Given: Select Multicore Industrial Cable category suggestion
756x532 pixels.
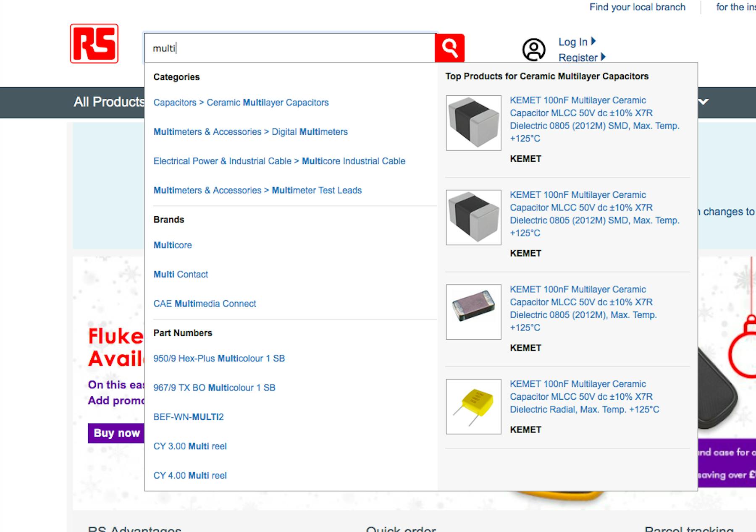Looking at the screenshot, I should [279, 161].
